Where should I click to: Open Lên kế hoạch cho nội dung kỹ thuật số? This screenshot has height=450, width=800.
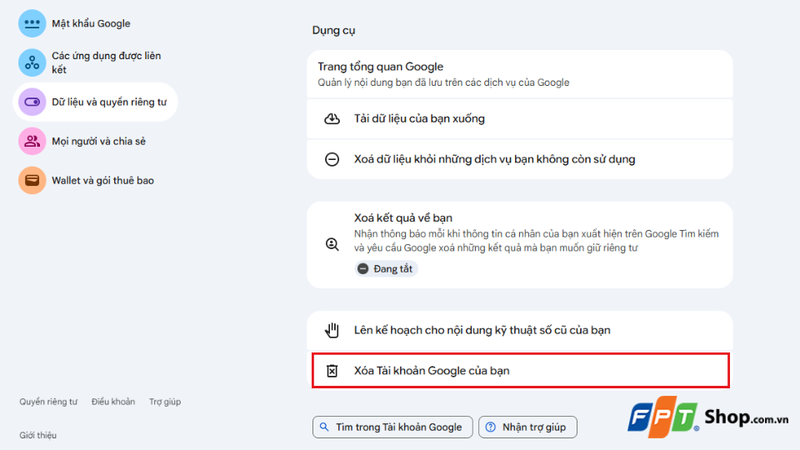[x=519, y=330]
